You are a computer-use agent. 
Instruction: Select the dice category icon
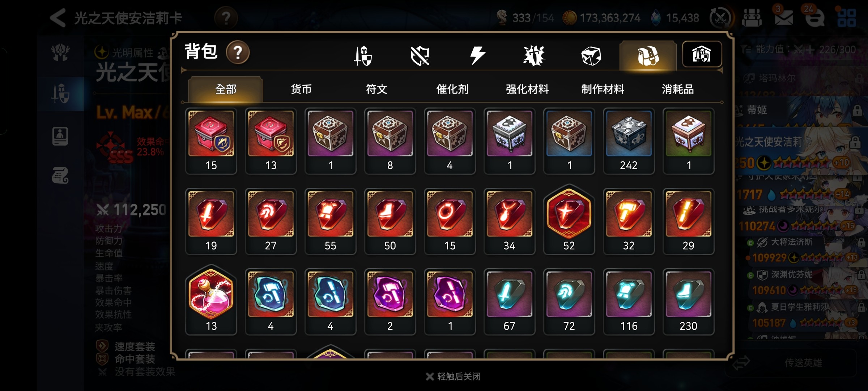tap(591, 56)
